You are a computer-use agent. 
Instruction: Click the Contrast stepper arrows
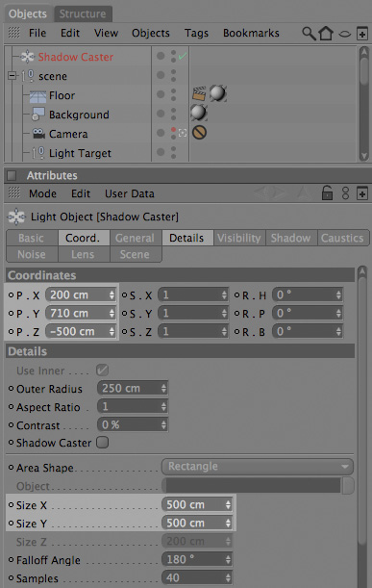click(x=163, y=424)
